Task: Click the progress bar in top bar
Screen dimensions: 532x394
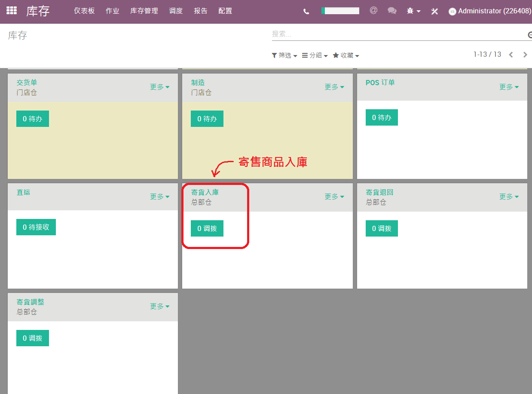Action: (340, 11)
